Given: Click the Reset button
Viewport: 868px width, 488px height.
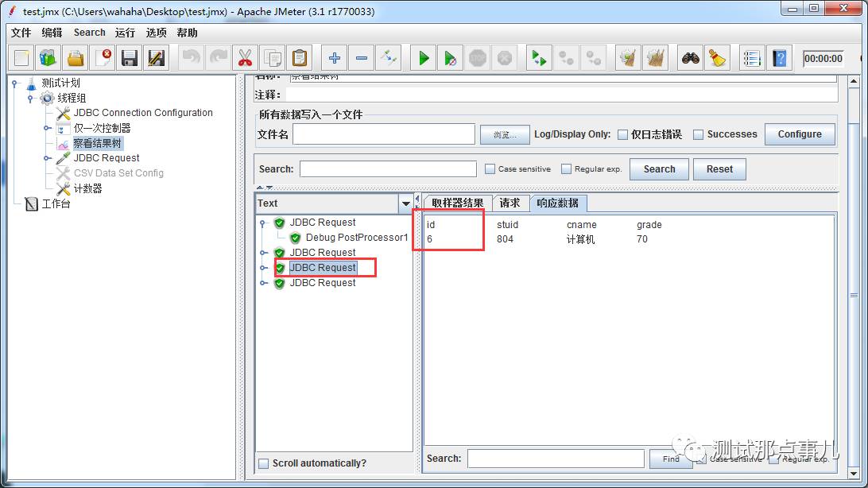Looking at the screenshot, I should (x=719, y=169).
